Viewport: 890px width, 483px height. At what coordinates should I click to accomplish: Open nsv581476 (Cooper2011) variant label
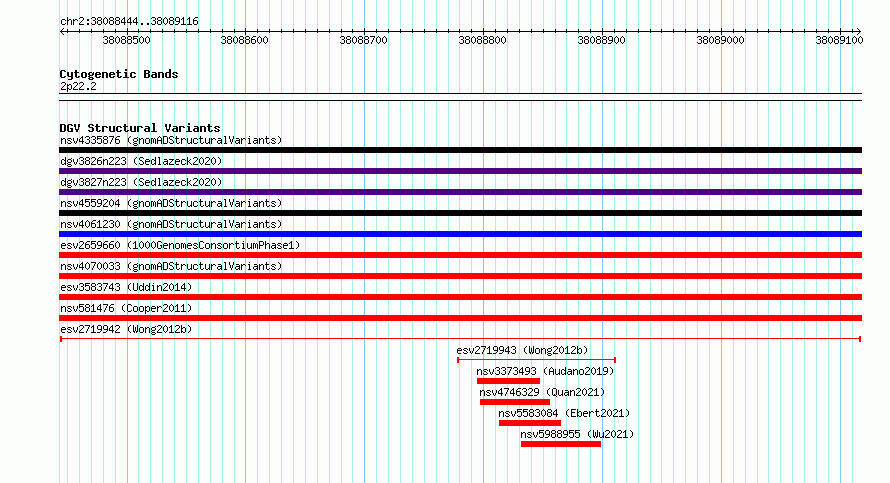coord(126,308)
